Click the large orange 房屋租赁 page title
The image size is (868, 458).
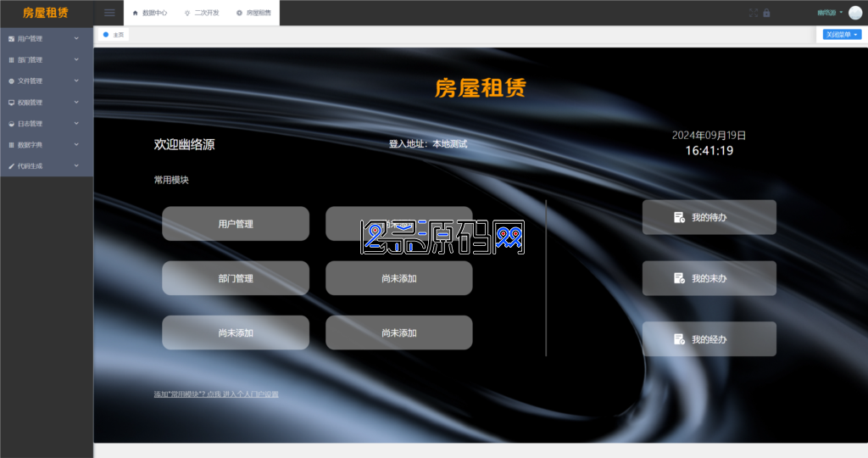tap(481, 87)
